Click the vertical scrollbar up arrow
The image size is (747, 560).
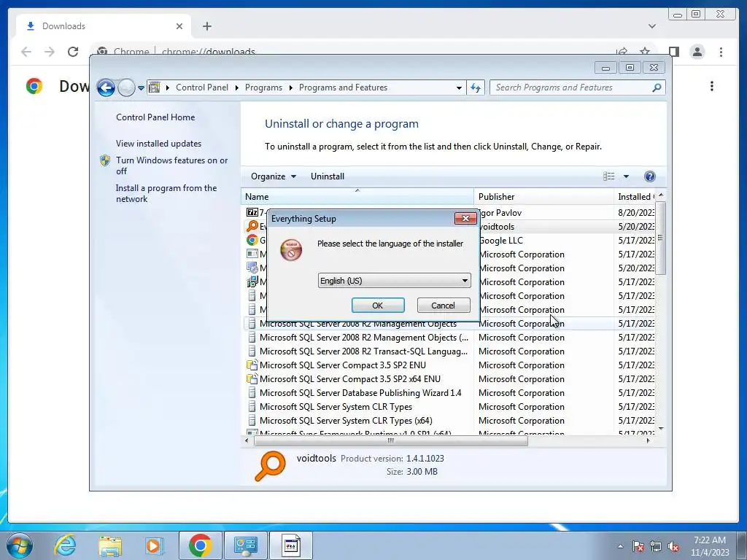(661, 195)
